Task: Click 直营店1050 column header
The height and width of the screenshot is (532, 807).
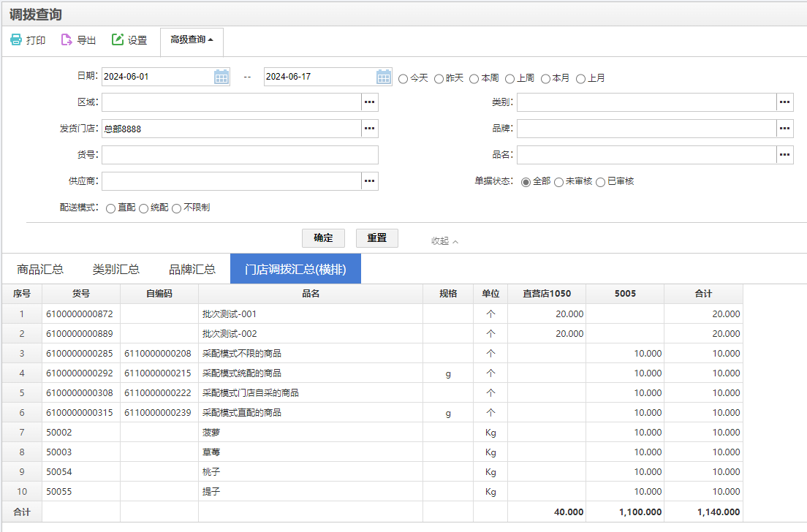Action: click(547, 293)
